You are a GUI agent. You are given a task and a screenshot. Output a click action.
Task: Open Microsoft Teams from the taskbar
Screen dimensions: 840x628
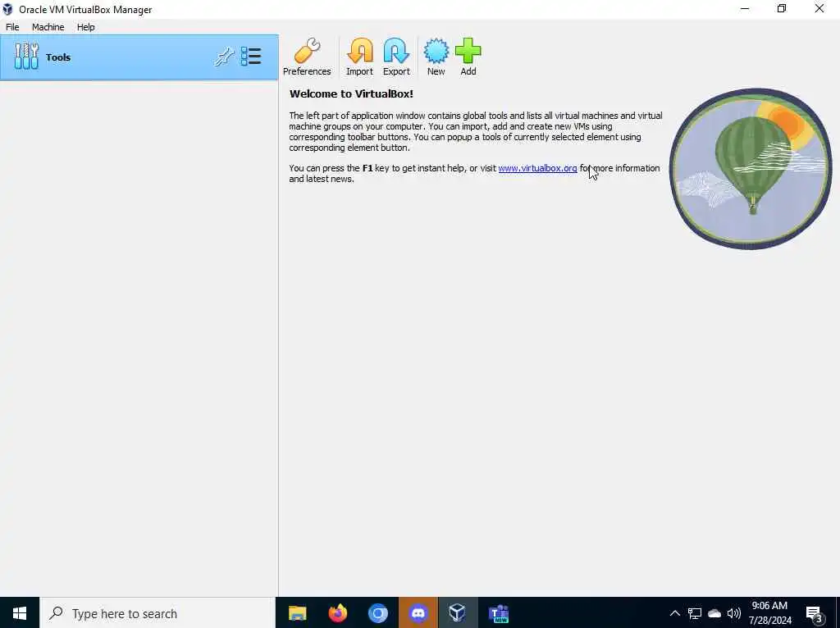[498, 613]
